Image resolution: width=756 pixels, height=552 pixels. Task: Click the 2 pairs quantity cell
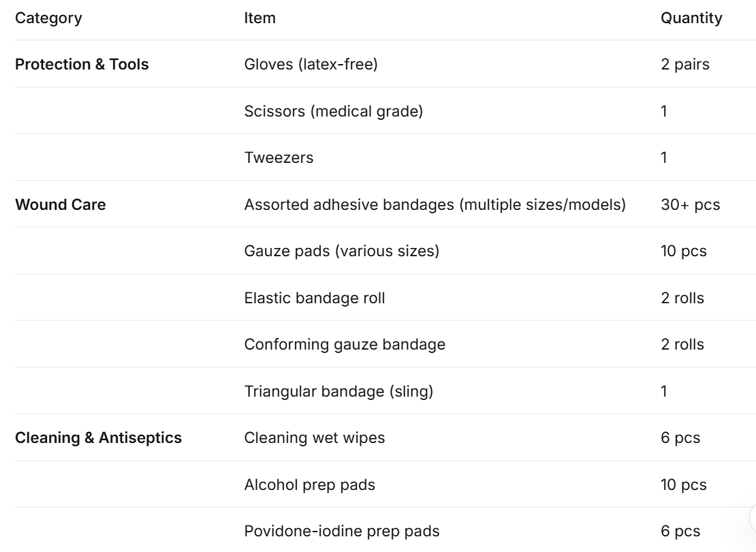pos(684,64)
